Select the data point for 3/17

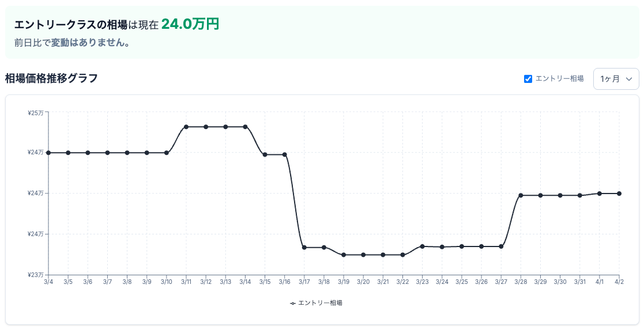click(304, 248)
